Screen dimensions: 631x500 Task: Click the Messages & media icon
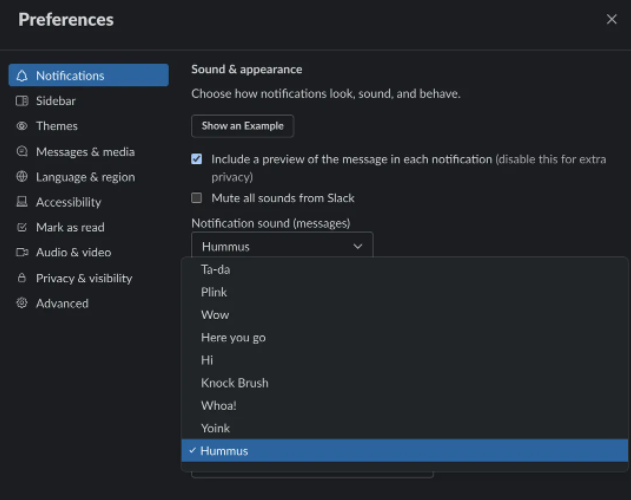point(22,152)
